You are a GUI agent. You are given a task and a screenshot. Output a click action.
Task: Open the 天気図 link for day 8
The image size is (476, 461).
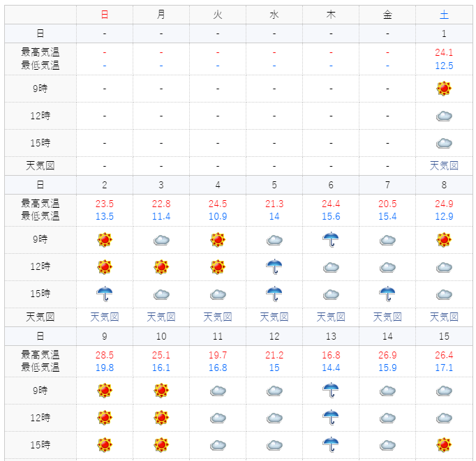pos(444,317)
